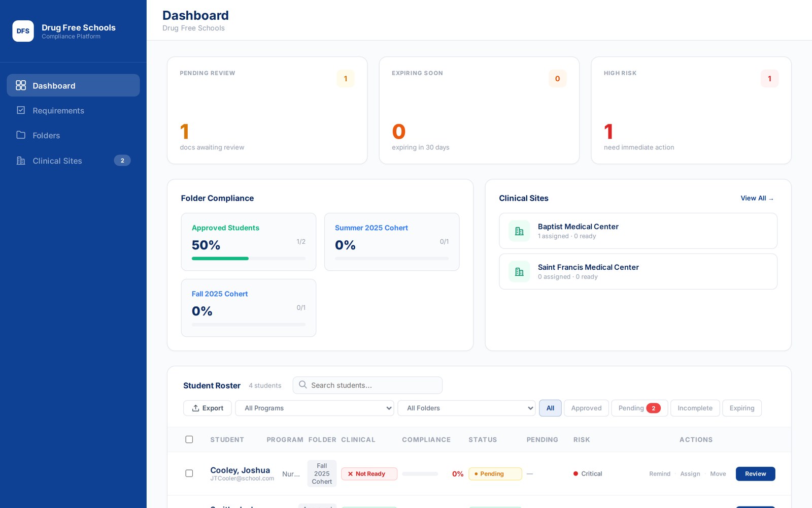Viewport: 812px width, 508px height.
Task: Click the High Risk count badge
Action: coord(769,78)
